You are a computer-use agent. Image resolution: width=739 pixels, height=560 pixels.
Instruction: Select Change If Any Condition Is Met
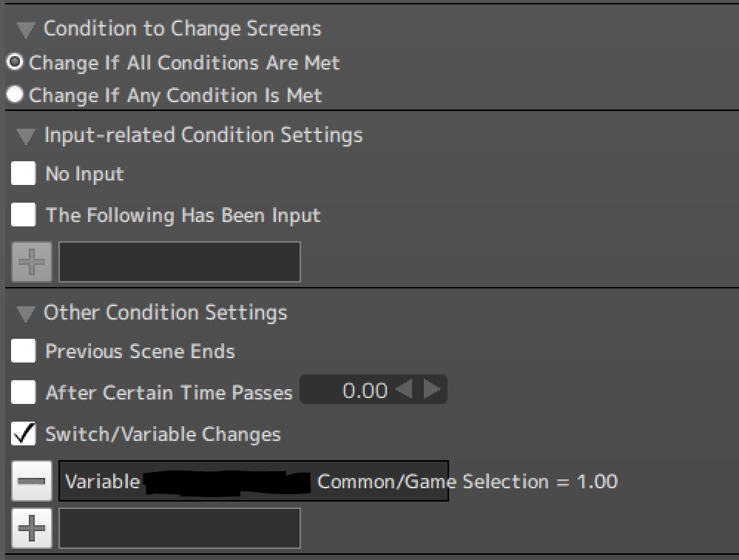15,95
